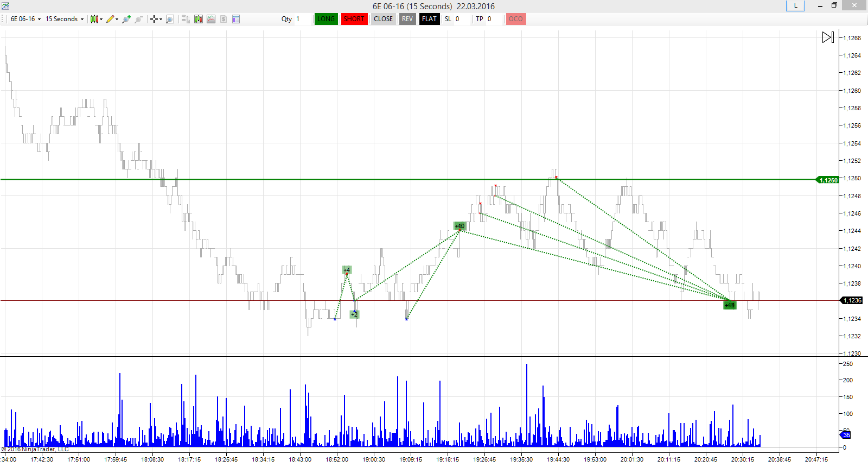Click the black 1,1236 price marker
The height and width of the screenshot is (467, 868).
(x=852, y=300)
